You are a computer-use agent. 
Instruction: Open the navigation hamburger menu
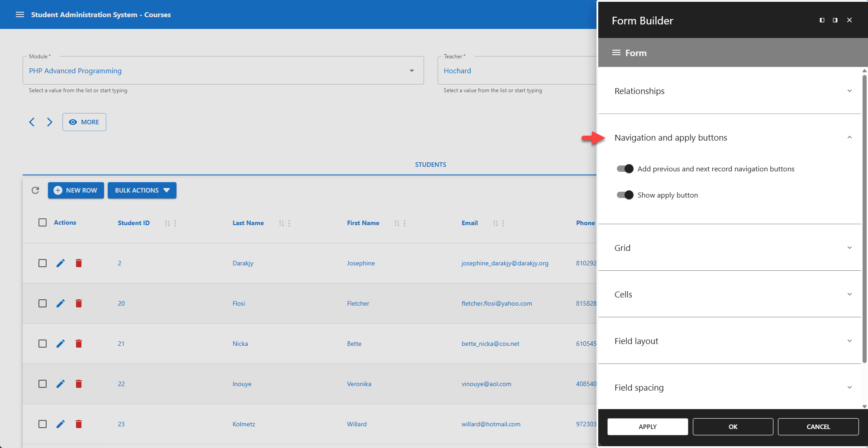click(x=20, y=14)
